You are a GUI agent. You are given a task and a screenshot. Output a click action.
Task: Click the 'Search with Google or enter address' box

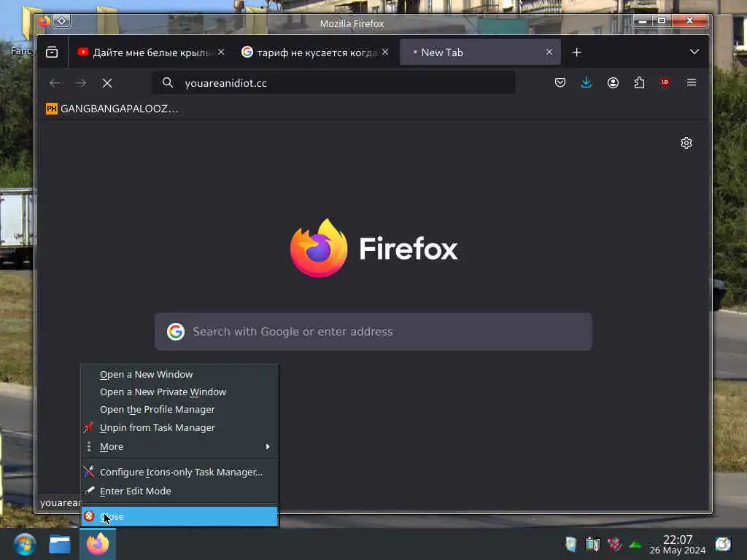coord(373,332)
